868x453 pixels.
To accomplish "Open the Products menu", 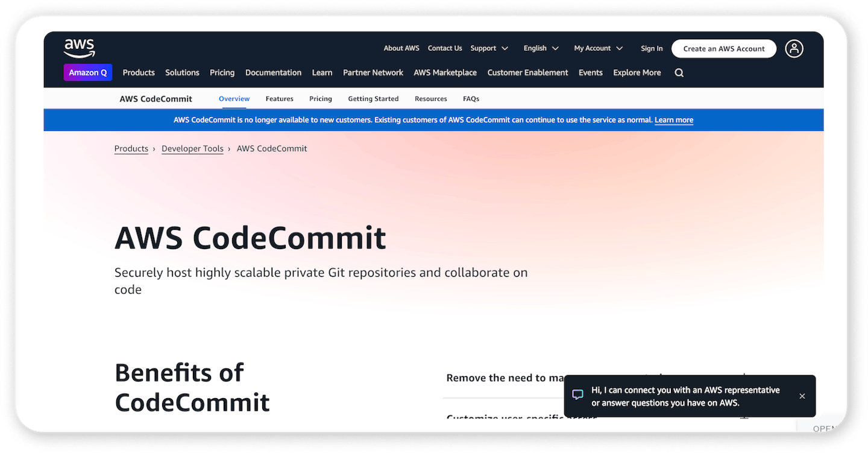I will point(138,72).
